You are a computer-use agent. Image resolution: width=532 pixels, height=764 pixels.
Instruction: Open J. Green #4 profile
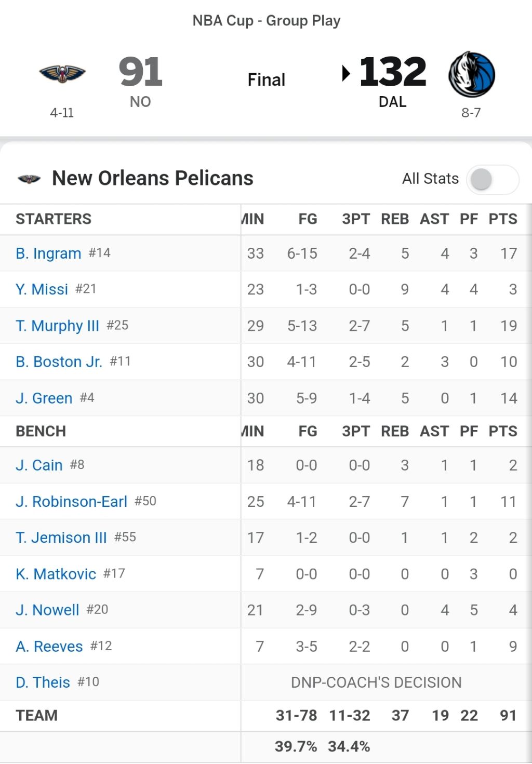pos(44,398)
